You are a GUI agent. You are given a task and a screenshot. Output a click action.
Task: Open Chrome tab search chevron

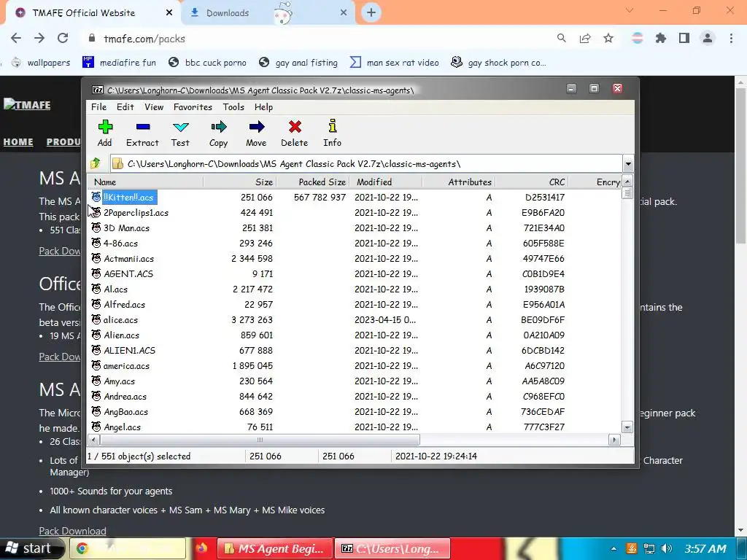[x=630, y=10]
